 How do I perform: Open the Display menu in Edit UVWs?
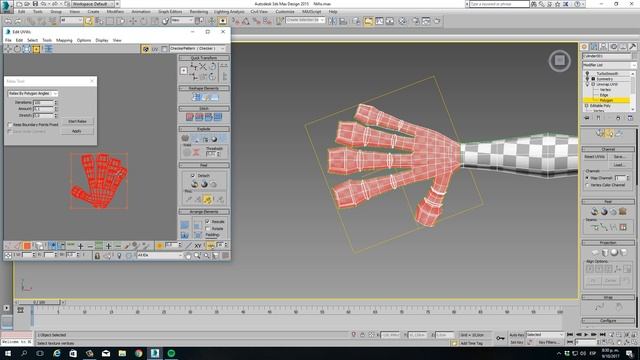pyautogui.click(x=102, y=40)
